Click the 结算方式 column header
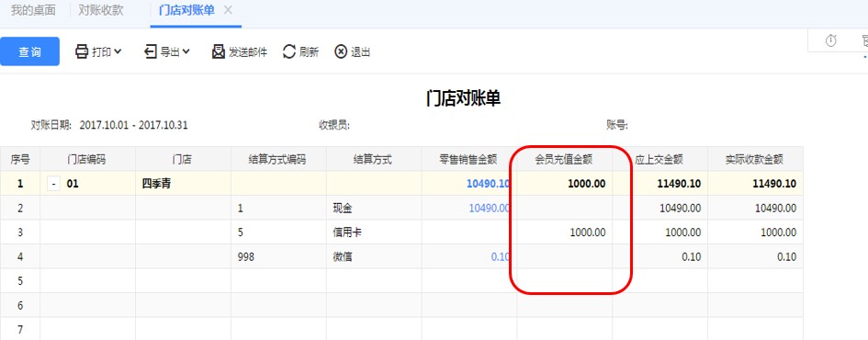This screenshot has height=340, width=868. [x=374, y=160]
